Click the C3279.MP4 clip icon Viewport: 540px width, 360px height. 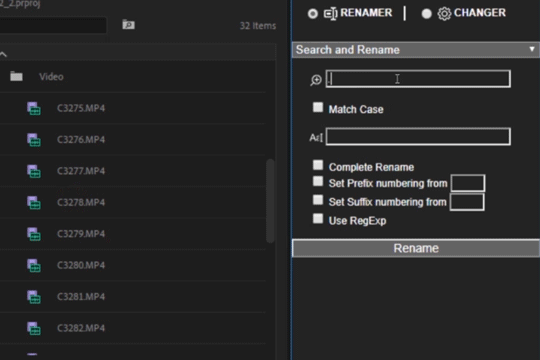tap(34, 234)
